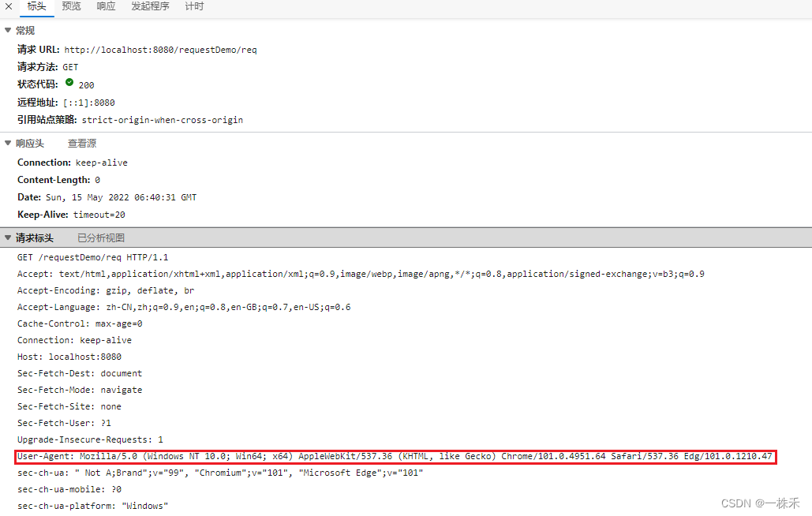
Task: Open the 预览 tab
Action: pos(72,7)
